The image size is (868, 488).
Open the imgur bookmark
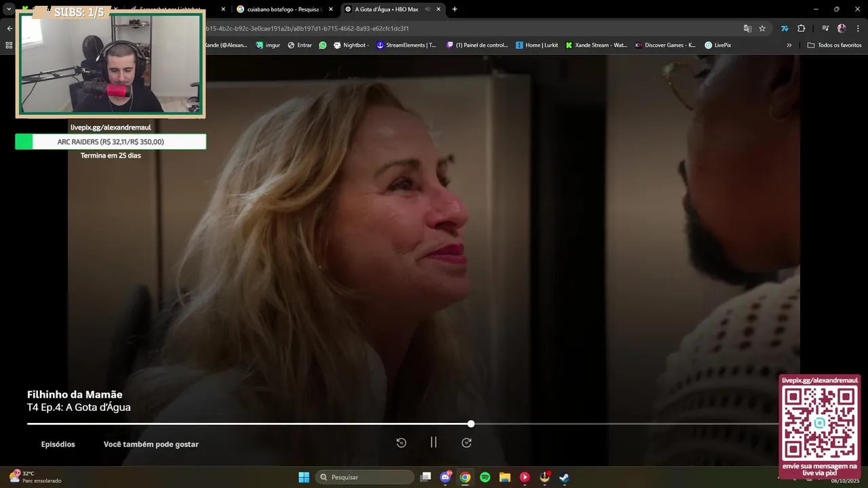[268, 45]
